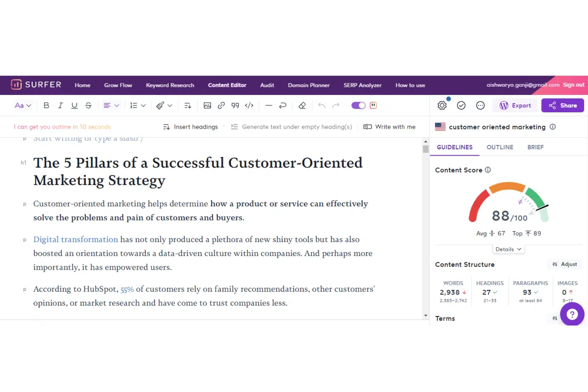Apply strikethrough formatting
This screenshot has width=588, height=392.
(x=88, y=105)
